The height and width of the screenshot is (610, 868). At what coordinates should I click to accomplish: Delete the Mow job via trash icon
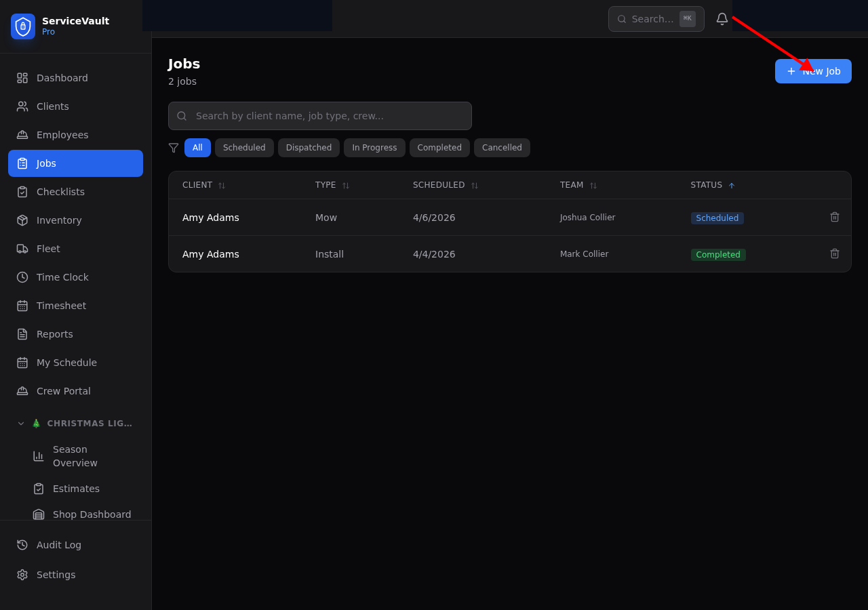834,217
